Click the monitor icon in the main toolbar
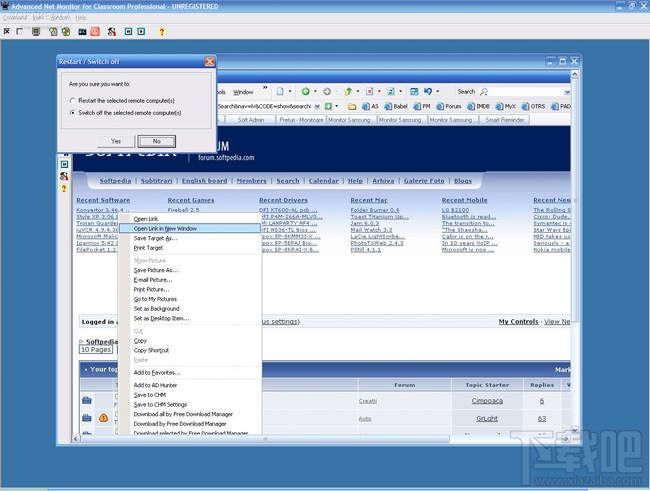This screenshot has height=491, width=650. point(36,32)
